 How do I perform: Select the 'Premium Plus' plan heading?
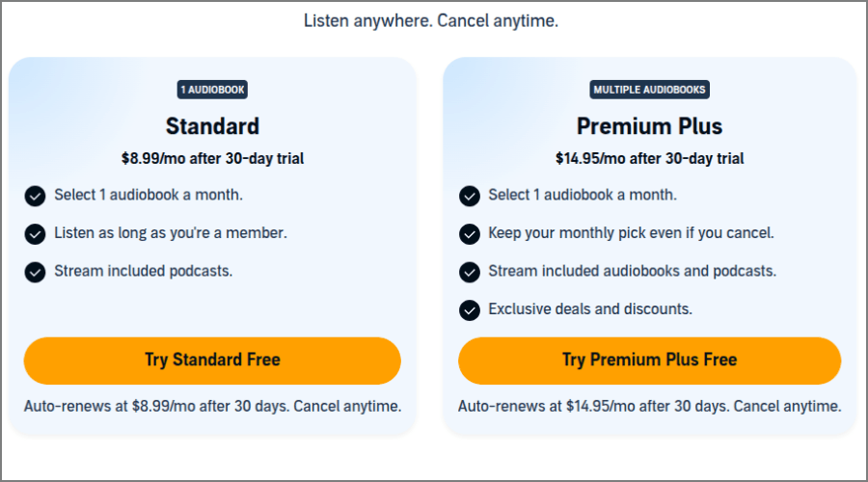[x=649, y=126]
